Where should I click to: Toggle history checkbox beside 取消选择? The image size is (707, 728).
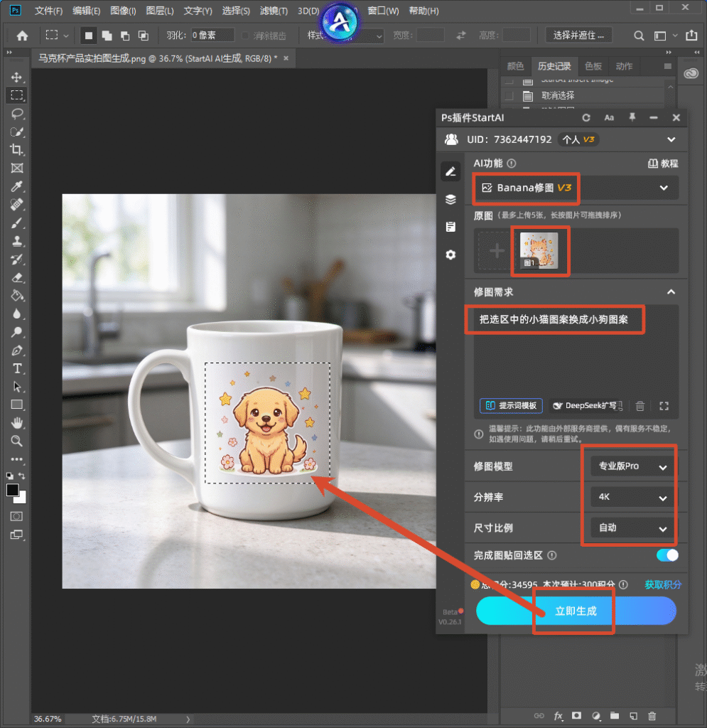[509, 96]
